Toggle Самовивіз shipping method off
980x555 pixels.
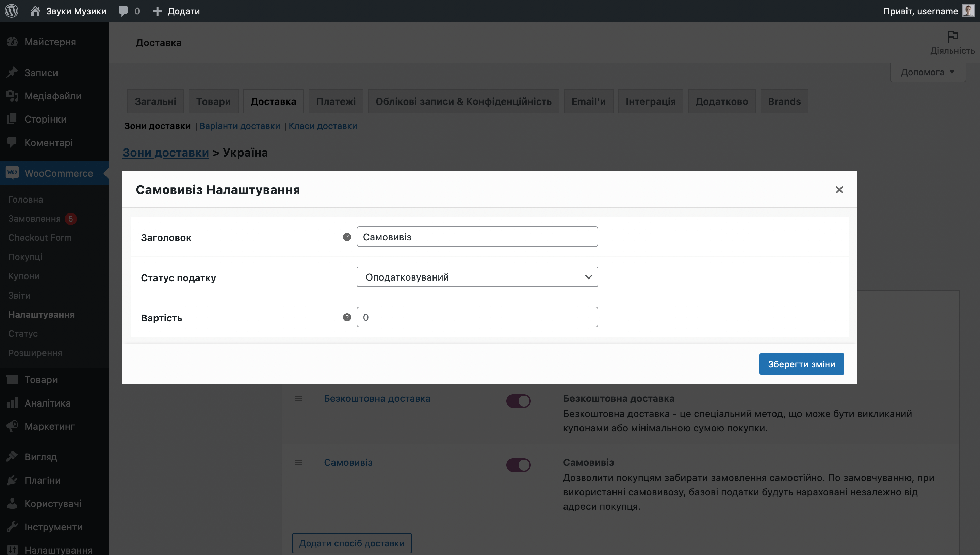pyautogui.click(x=518, y=465)
